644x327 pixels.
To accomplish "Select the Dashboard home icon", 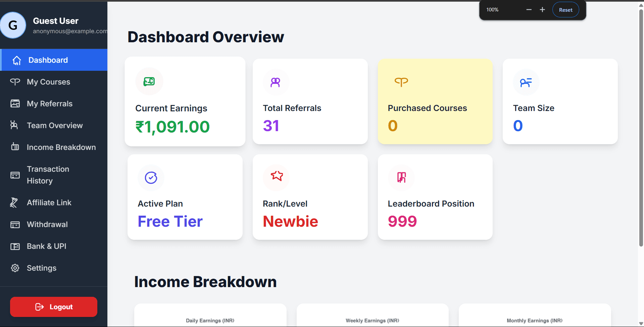I will 16,60.
